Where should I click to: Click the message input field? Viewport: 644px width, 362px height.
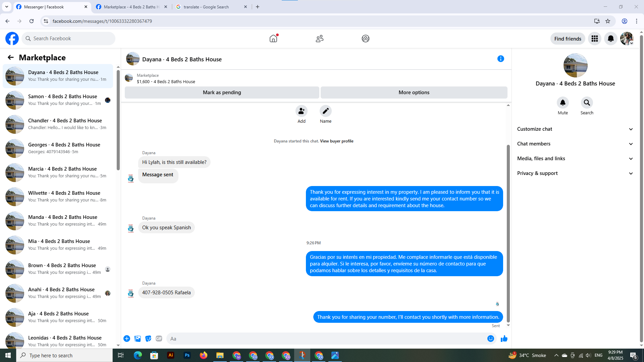coord(325,339)
